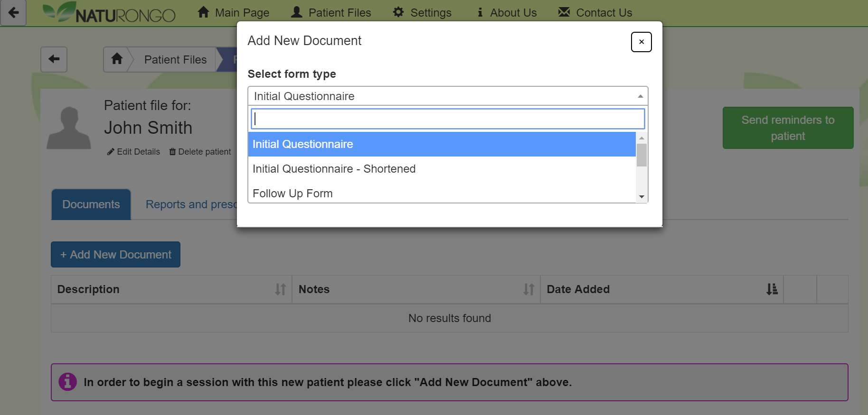Sort table by Notes column

click(x=528, y=289)
